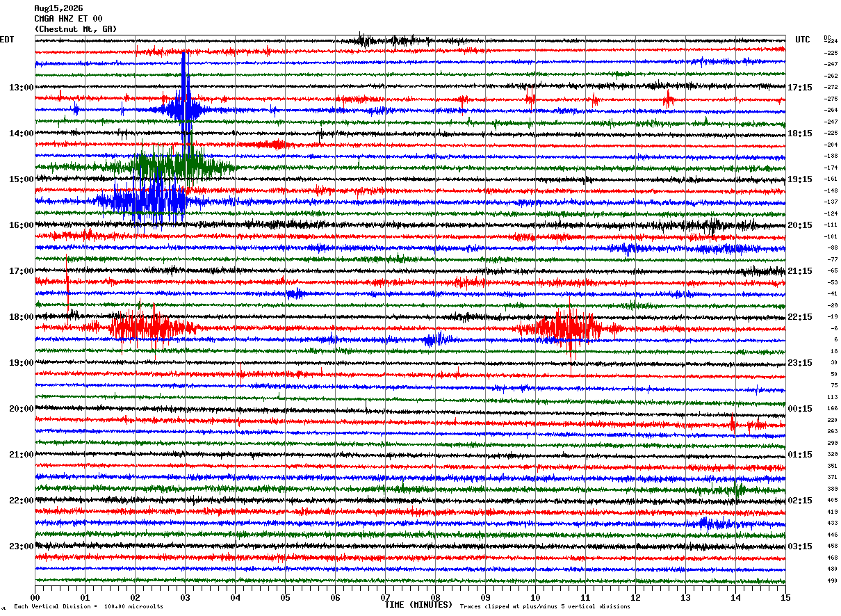Viewport: 841px width, 616px height.
Task: Click the Traces clipped at plus/minus 5 footnote
Action: click(x=545, y=606)
